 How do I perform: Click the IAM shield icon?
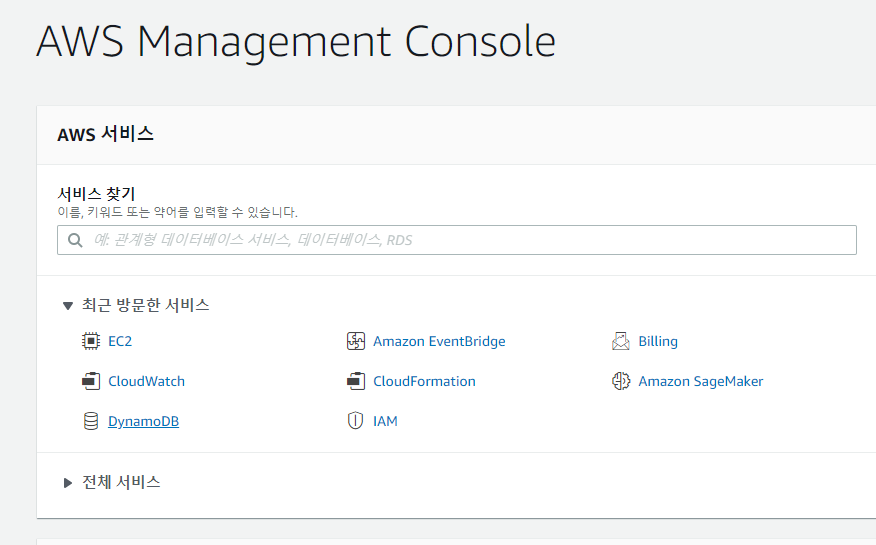[355, 421]
